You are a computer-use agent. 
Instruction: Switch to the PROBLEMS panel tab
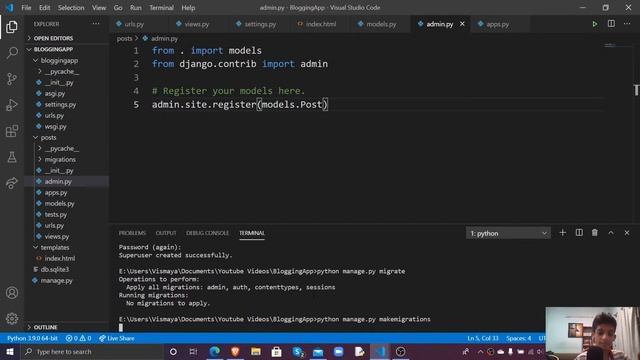pos(132,233)
